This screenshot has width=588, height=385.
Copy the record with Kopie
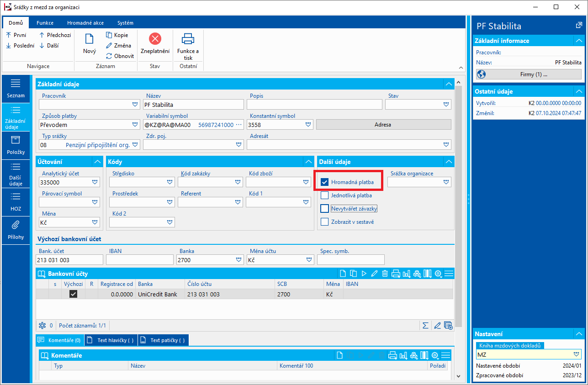(x=117, y=35)
